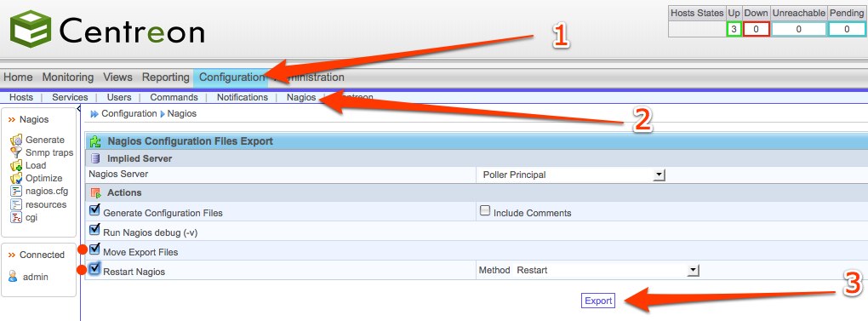Toggle the Move Export Files checkbox

94,249
